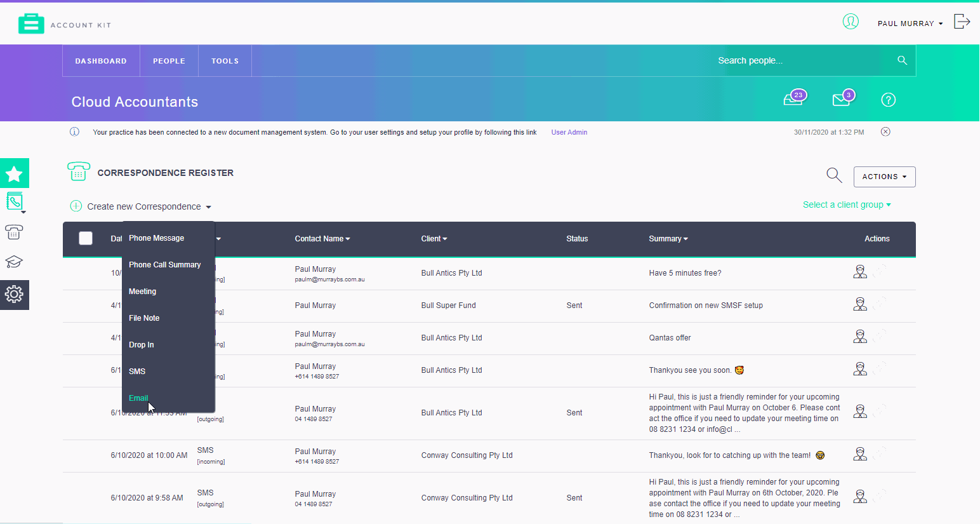Image resolution: width=980 pixels, height=524 pixels.
Task: Click Confirmation on new SMSF setup summary
Action: 706,306
